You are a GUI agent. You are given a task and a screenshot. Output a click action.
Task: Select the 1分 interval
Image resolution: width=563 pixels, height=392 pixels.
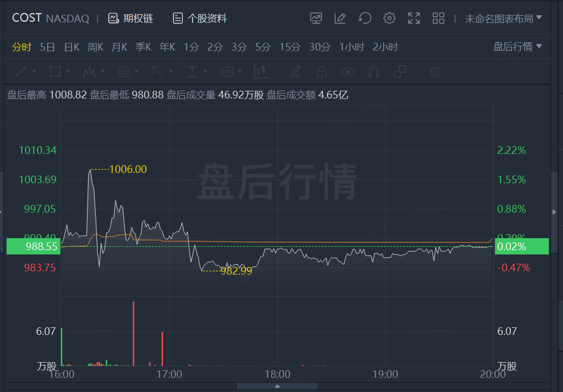(x=191, y=47)
